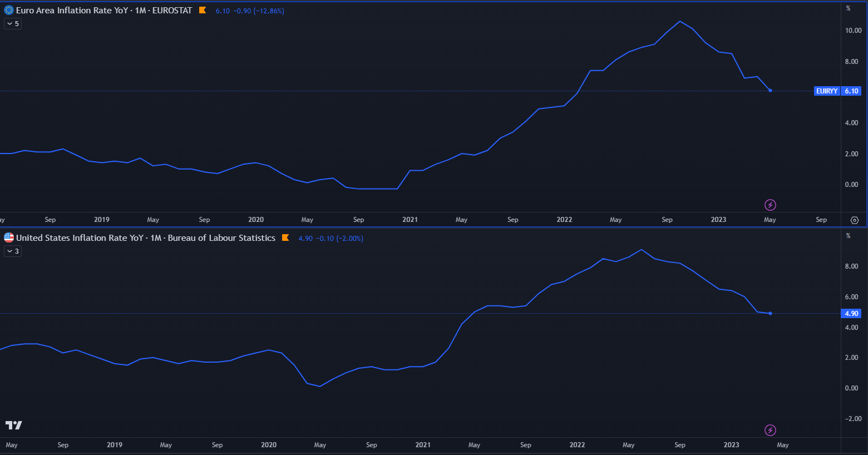Screen dimensions: 868x455
Task: Click the orange flag beside Bureau of Labour Statistics
Action: [285, 238]
